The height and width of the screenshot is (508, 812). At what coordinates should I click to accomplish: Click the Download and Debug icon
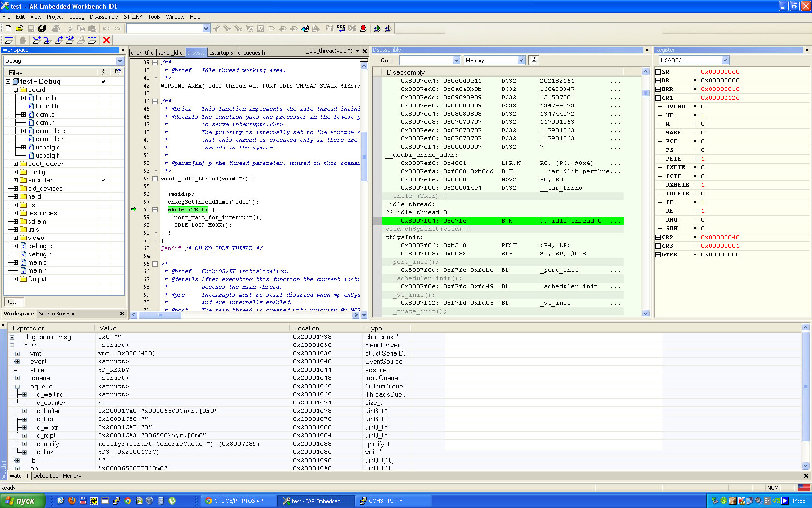point(377,29)
